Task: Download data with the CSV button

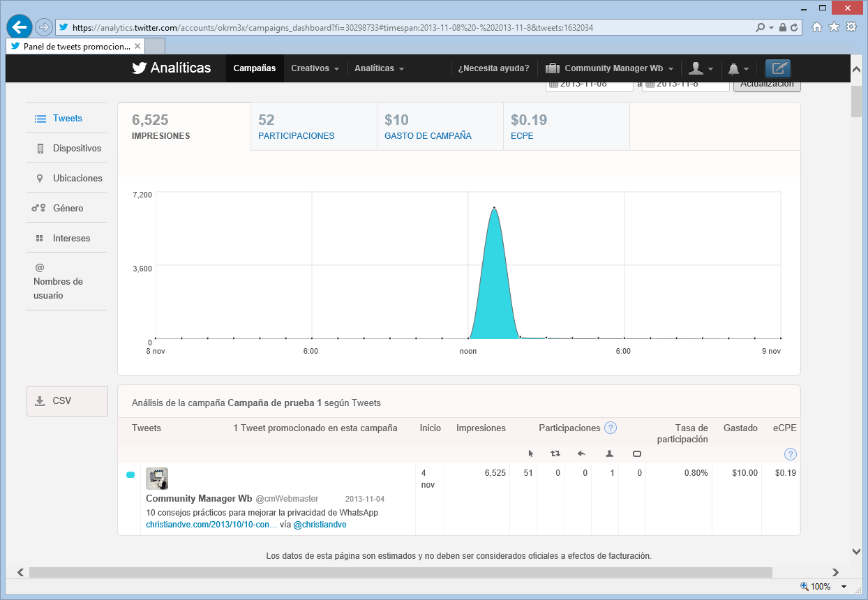Action: coord(67,401)
